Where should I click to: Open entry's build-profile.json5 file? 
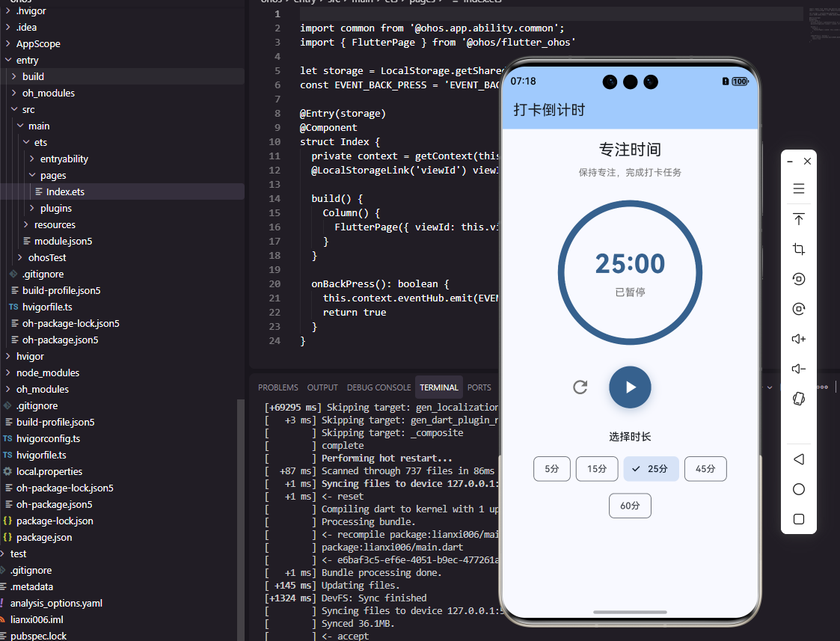[x=122, y=291]
